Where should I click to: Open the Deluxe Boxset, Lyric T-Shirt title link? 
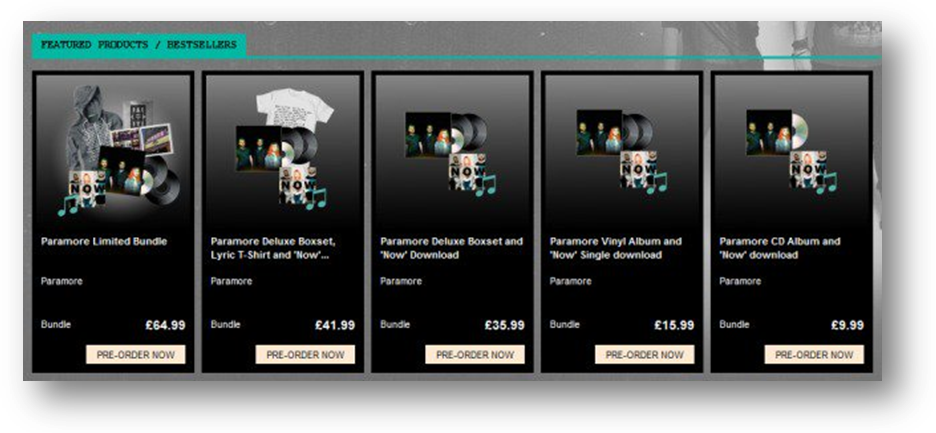point(273,248)
